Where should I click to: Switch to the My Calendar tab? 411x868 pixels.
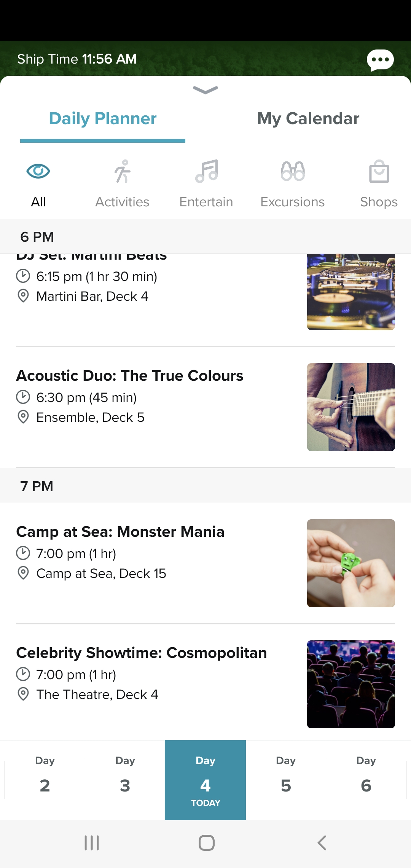(x=308, y=118)
